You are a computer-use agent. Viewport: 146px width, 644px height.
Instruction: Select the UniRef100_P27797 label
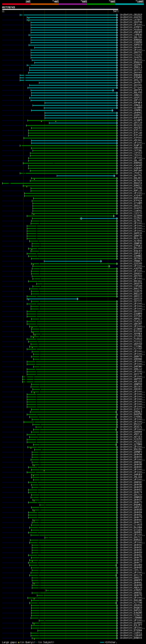(131, 349)
